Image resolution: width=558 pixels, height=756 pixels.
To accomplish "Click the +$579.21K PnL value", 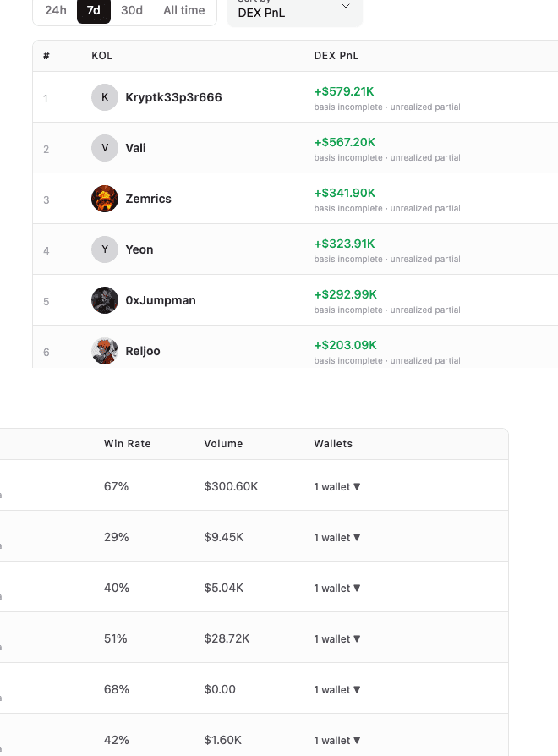I will pos(344,91).
